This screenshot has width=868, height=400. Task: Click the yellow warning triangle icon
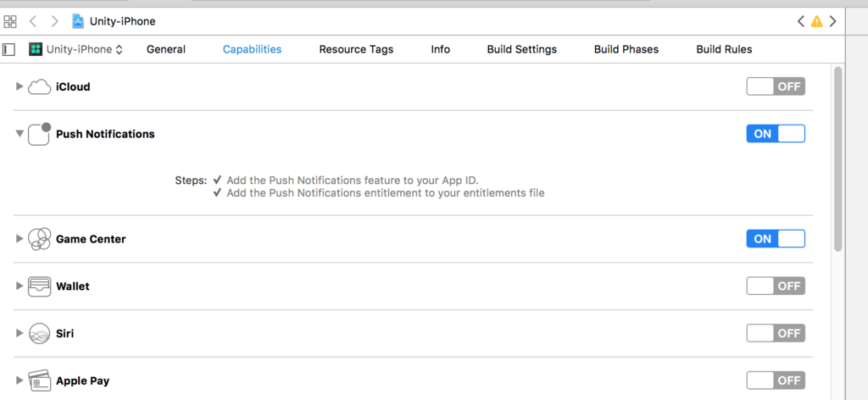click(816, 21)
